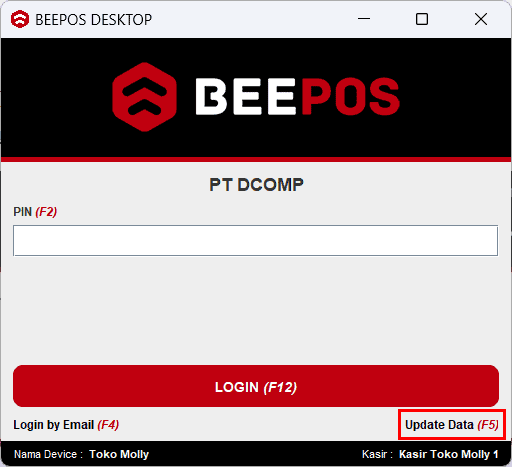Close the BEEPOS Desktop window
The width and height of the screenshot is (512, 467).
[481, 19]
